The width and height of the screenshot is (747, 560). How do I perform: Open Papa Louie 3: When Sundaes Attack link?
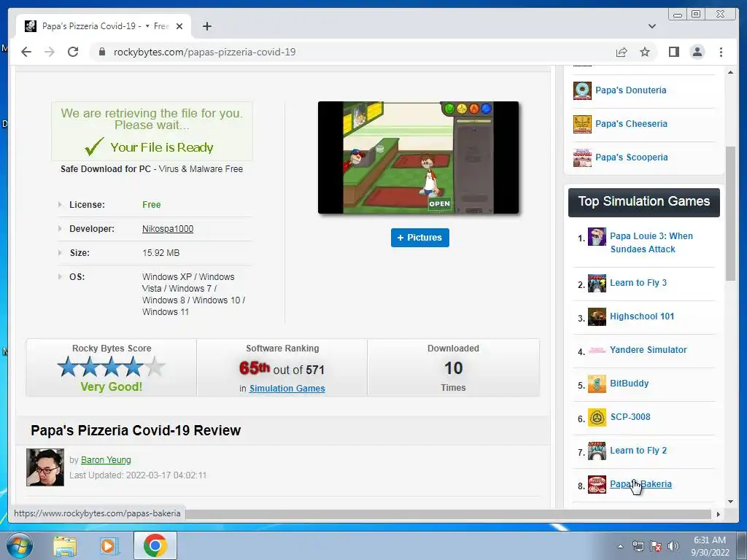[651, 243]
